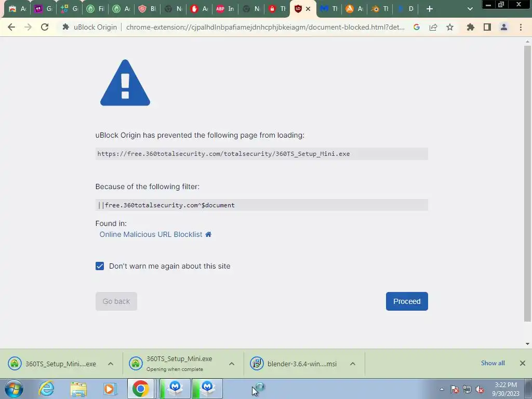This screenshot has height=399, width=532.
Task: Switch to the Blender logo tab
Action: click(380, 9)
